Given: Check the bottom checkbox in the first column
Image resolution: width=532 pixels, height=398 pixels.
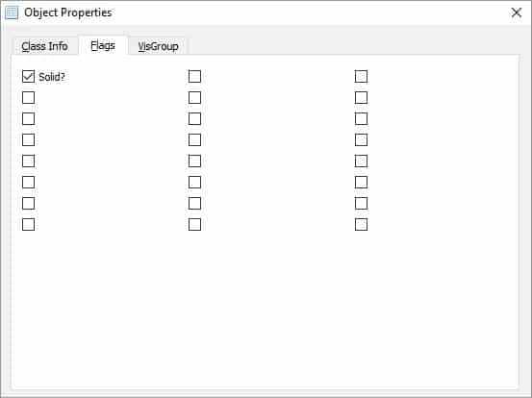Looking at the screenshot, I should [28, 224].
